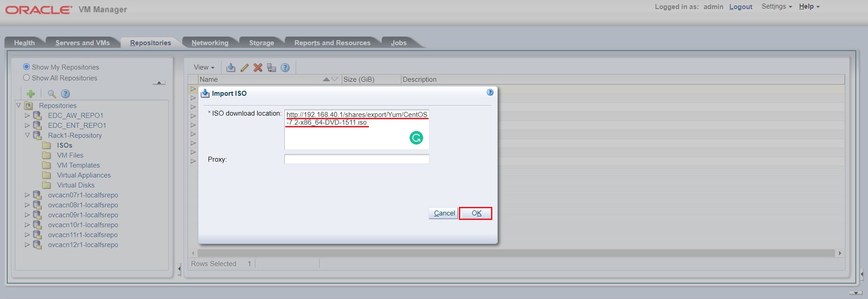Click Rack1-Repository database icon

tap(38, 135)
